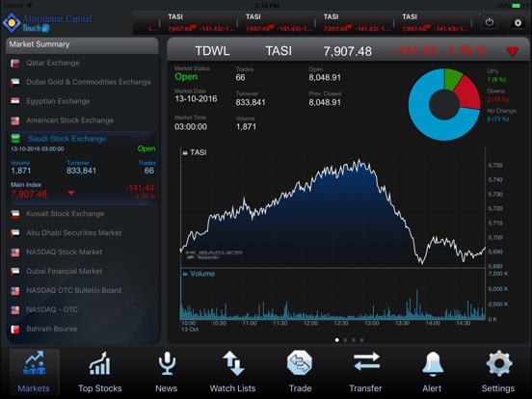This screenshot has width=532, height=399.
Task: Tap Turnover value 833,841 in details
Action: pyautogui.click(x=251, y=102)
